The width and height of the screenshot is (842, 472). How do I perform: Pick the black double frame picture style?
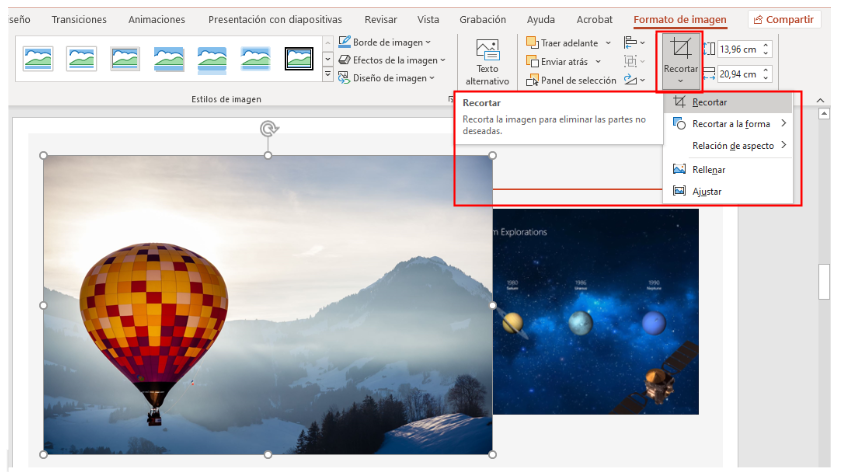[x=299, y=59]
